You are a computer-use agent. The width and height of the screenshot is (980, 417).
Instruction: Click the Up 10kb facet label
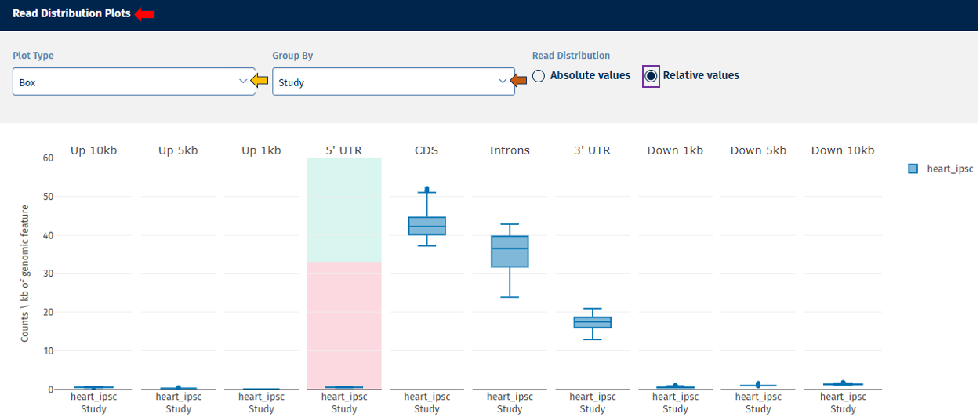(x=93, y=150)
